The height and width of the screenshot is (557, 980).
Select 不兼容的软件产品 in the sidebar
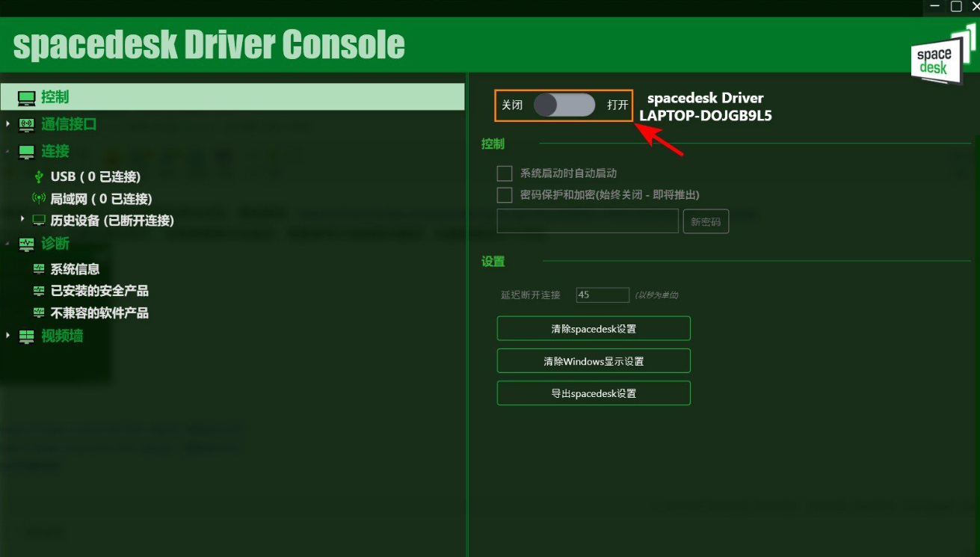pyautogui.click(x=99, y=313)
